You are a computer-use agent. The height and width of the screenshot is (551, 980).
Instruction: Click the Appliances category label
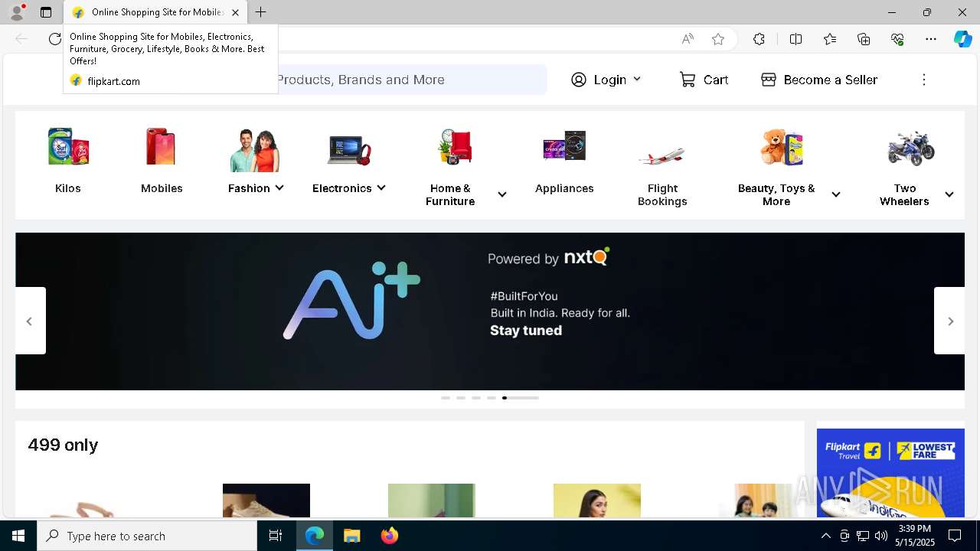(564, 188)
